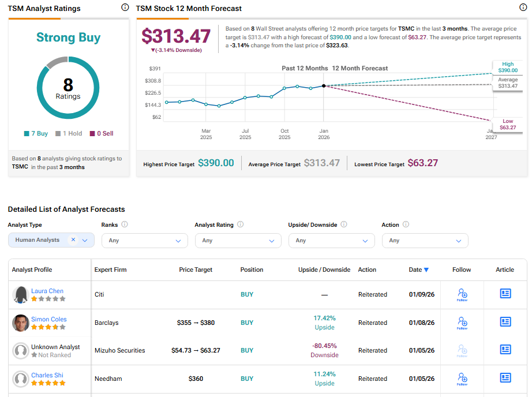Open the Analyst Rating dropdown

click(238, 241)
